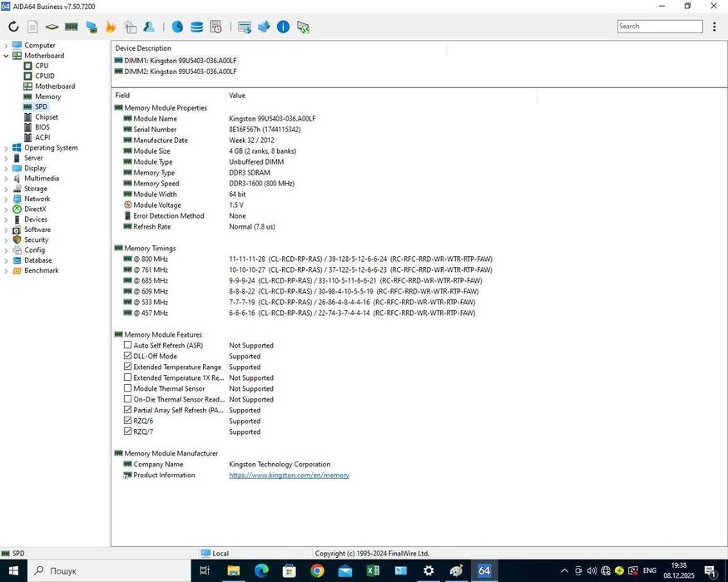Toggle DLL-Off Mode checkbox
The height and width of the screenshot is (582, 728).
point(127,356)
